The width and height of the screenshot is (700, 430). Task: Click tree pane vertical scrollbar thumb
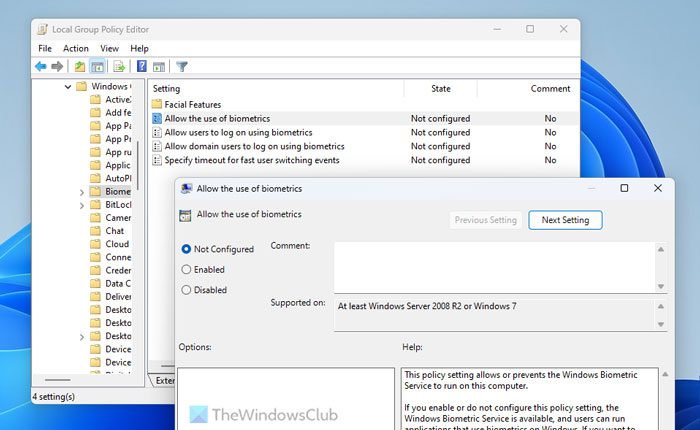pos(138,165)
